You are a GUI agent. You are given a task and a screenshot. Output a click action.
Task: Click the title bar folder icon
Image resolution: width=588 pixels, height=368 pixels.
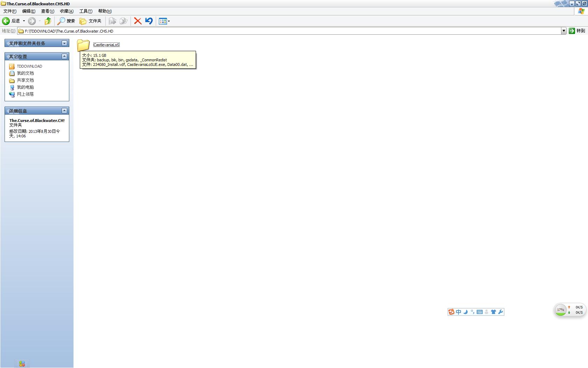[x=3, y=4]
